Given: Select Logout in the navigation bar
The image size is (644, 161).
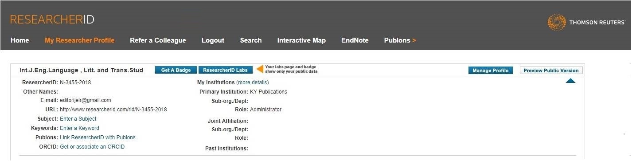Looking at the screenshot, I should (213, 40).
